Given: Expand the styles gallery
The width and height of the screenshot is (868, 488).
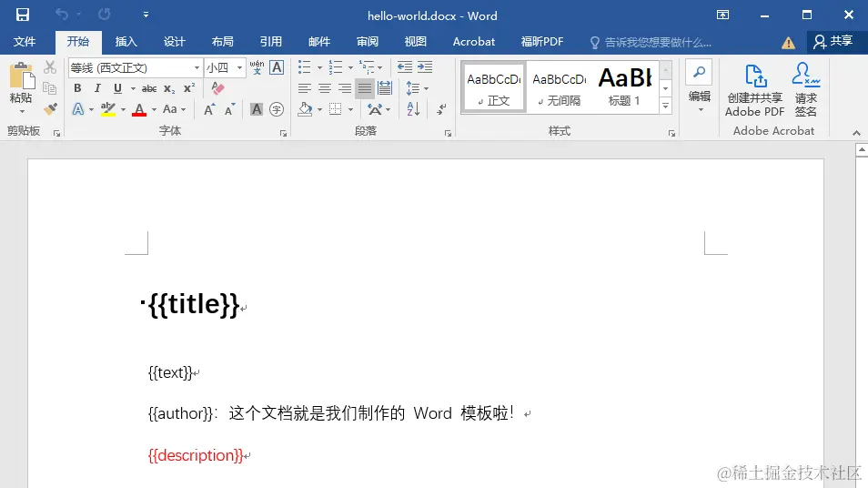Looking at the screenshot, I should [x=665, y=107].
